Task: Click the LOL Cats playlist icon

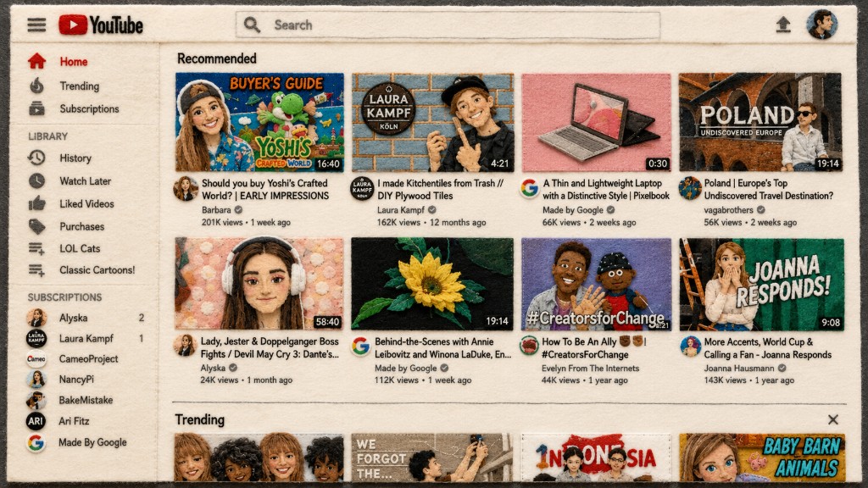Action: coord(36,249)
